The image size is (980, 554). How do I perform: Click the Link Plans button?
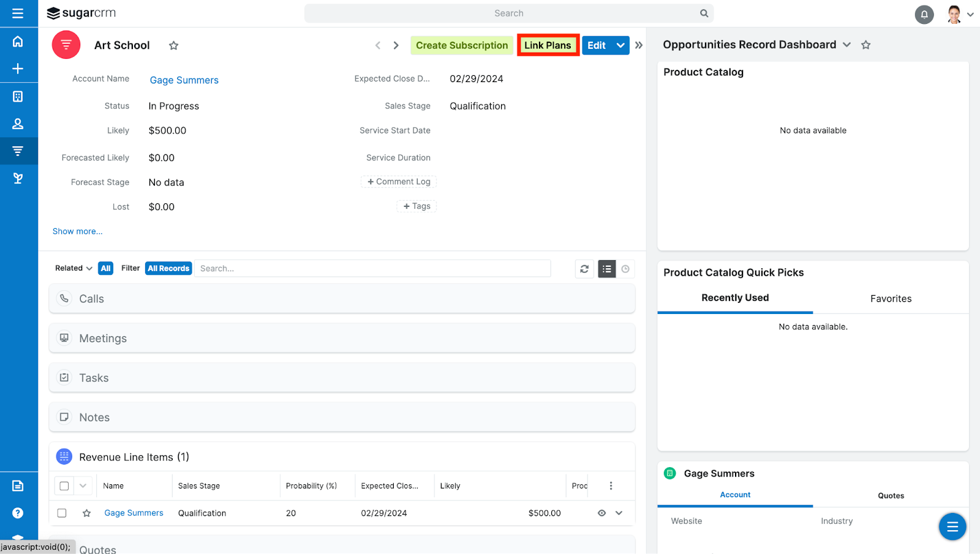coord(547,45)
